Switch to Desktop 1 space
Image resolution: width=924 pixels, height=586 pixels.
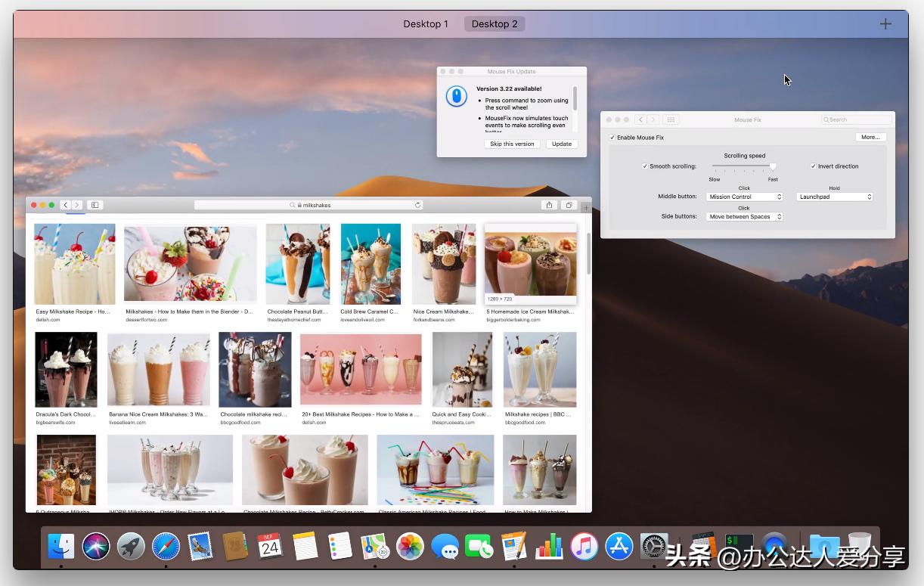tap(426, 23)
